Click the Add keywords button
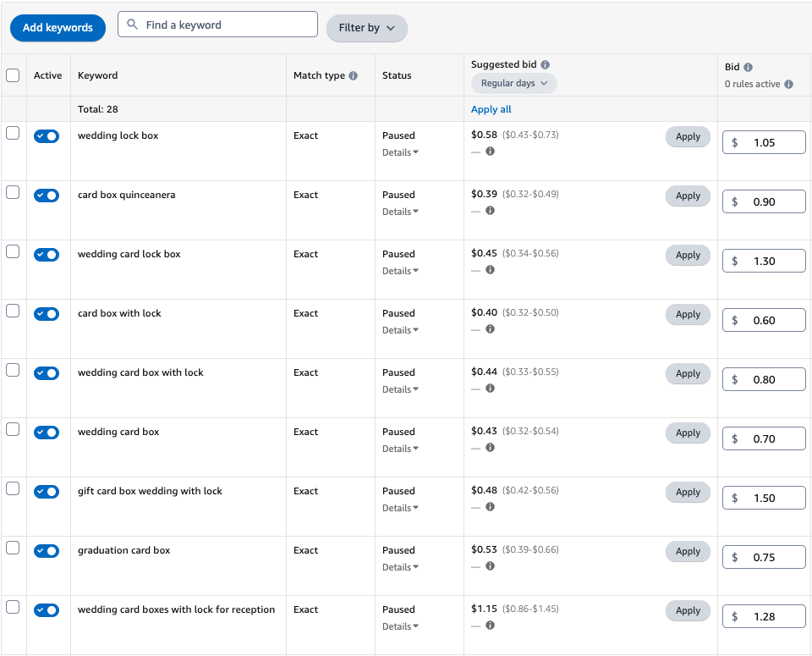 coord(58,28)
